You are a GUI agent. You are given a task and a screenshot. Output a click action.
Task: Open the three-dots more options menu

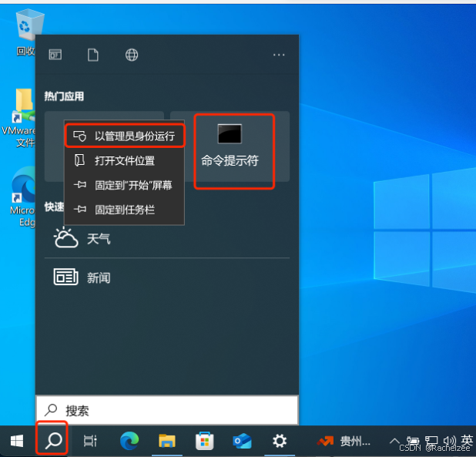point(279,55)
